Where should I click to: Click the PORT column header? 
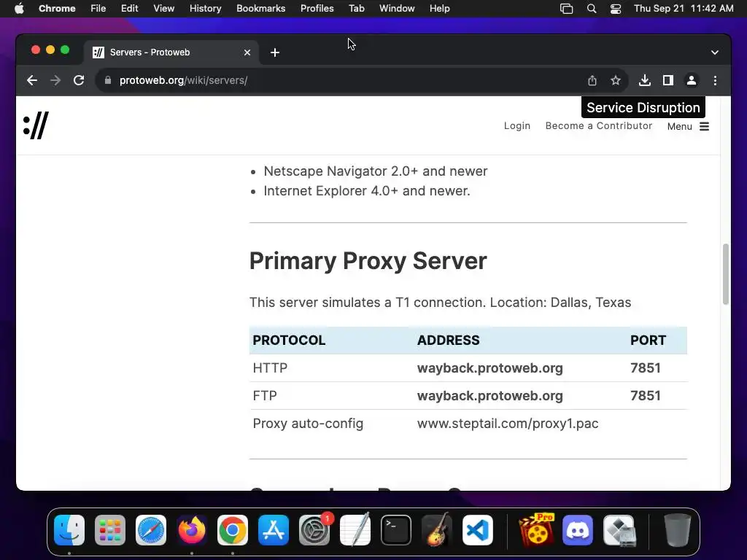[648, 340]
